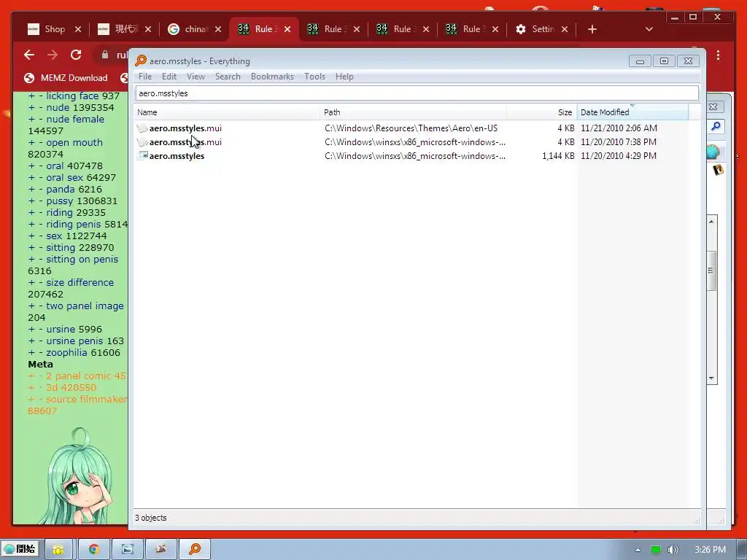Show hidden tray icons arrow

pyautogui.click(x=638, y=550)
